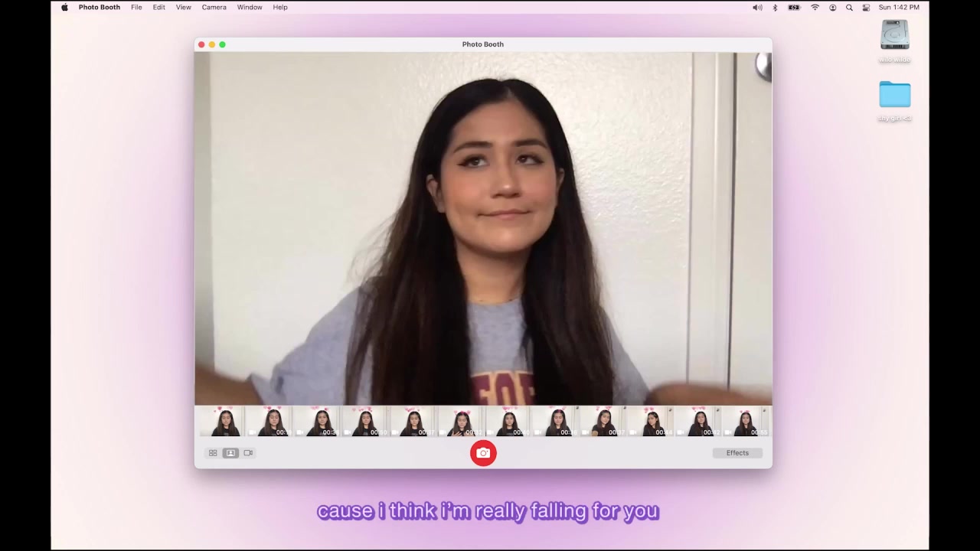
Task: Open the Help menu
Action: point(280,7)
